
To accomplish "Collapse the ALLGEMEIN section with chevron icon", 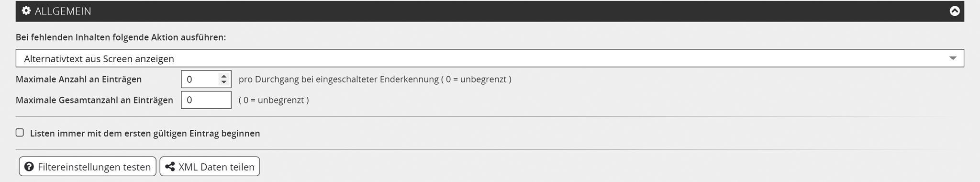I will (x=954, y=11).
